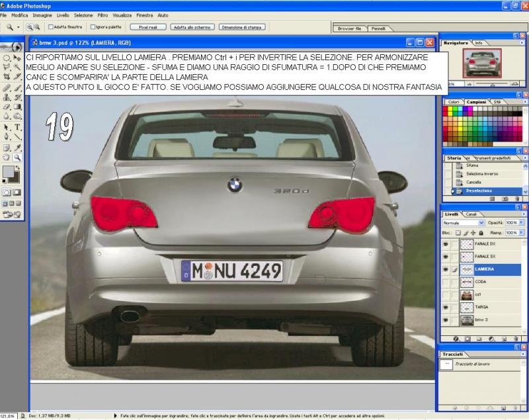Hide the bmw 3 layer
This screenshot has height=420, width=529.
(446, 320)
